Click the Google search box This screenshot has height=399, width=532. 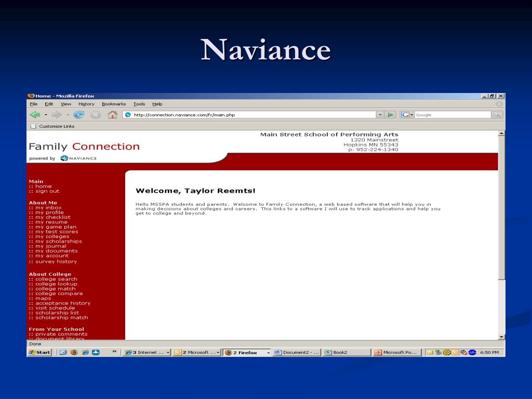point(453,115)
